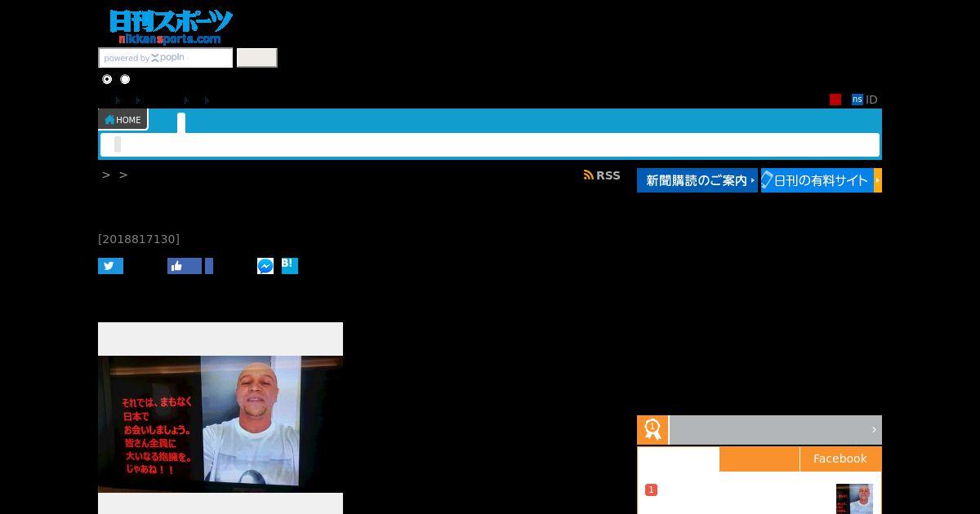Click the Hatena B! bookmark icon

pos(290,266)
